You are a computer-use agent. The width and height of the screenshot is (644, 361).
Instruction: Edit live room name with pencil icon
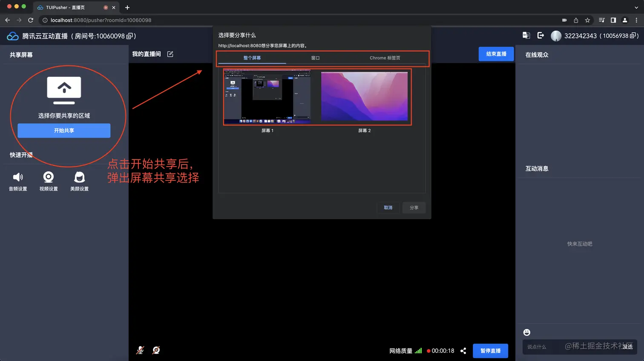[170, 54]
